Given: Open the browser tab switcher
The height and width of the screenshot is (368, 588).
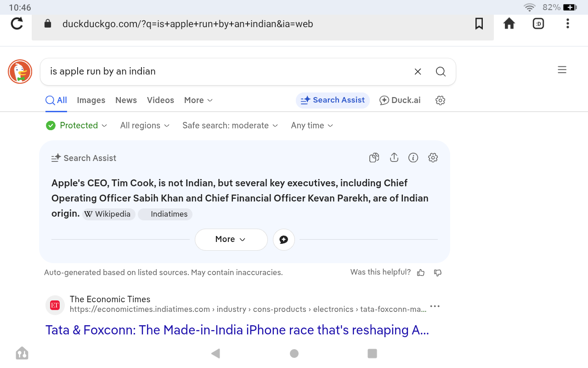Looking at the screenshot, I should coord(538,23).
